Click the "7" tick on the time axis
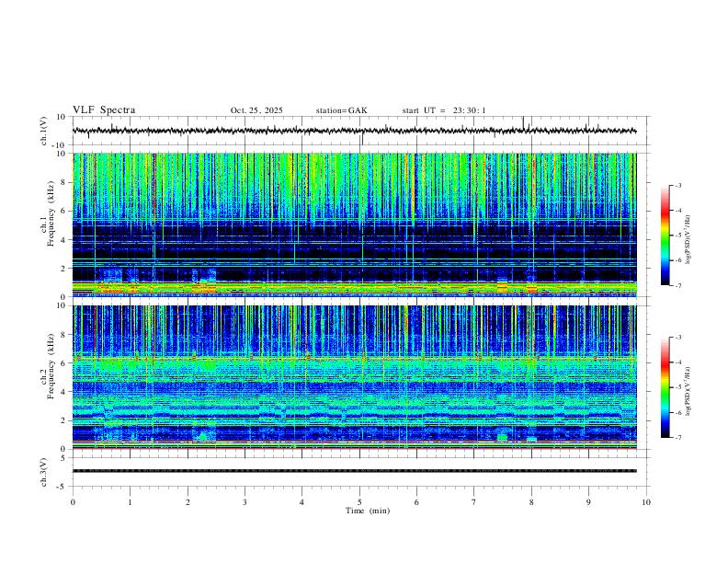 click(474, 502)
